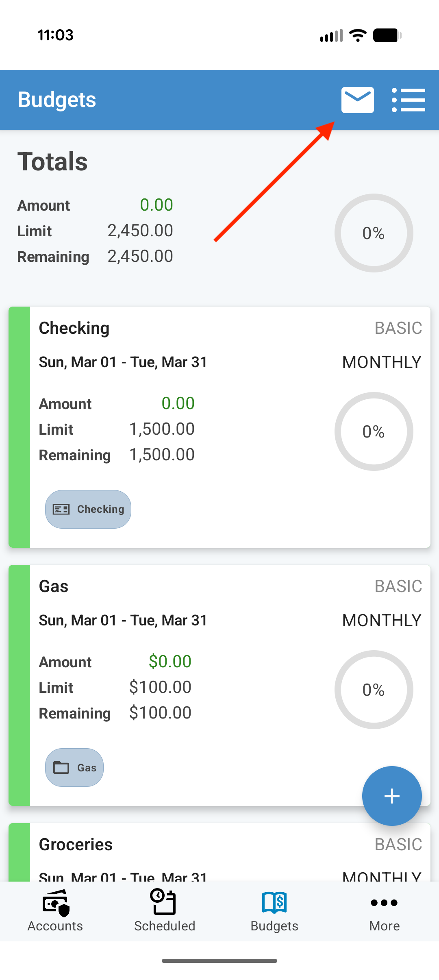Viewport: 439px width, 980px height.
Task: Tap the Totals heading section
Action: click(x=52, y=161)
